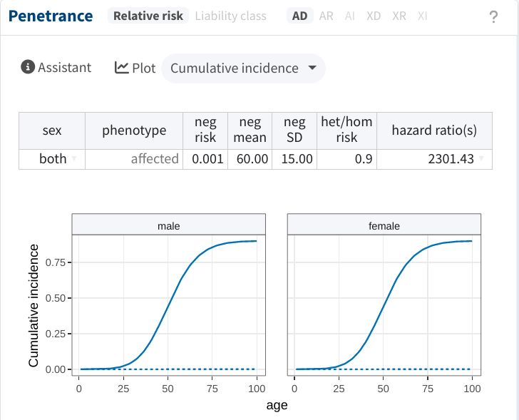
Task: Click the Assistant label
Action: [65, 68]
